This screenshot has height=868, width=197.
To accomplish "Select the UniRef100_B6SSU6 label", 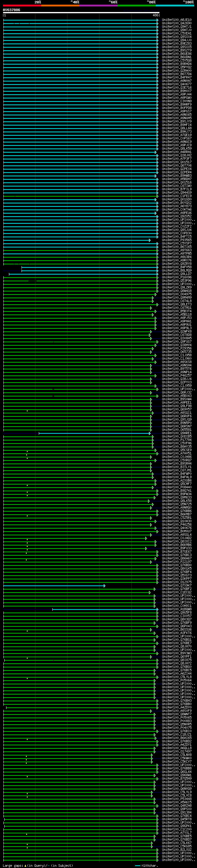I will [x=177, y=630].
